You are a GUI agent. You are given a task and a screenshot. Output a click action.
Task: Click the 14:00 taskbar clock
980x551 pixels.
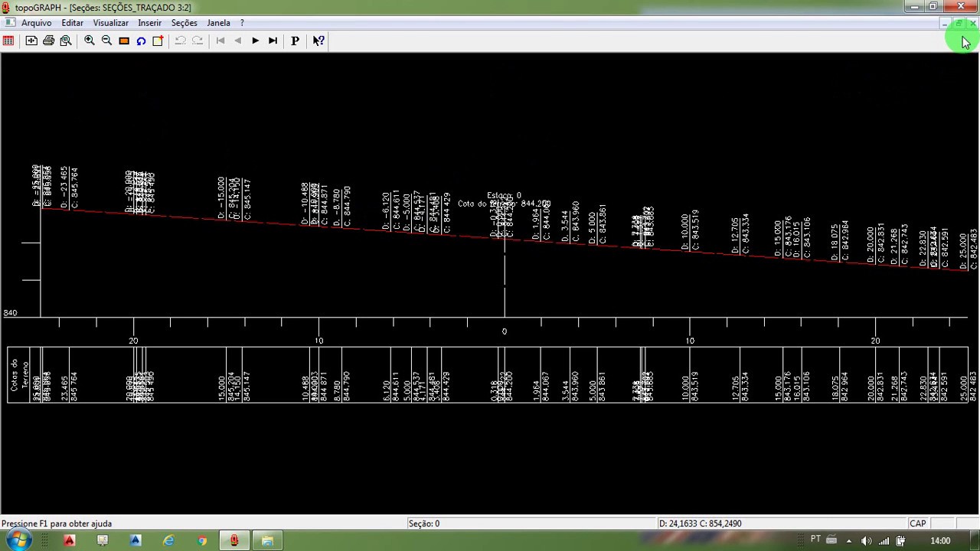(940, 541)
